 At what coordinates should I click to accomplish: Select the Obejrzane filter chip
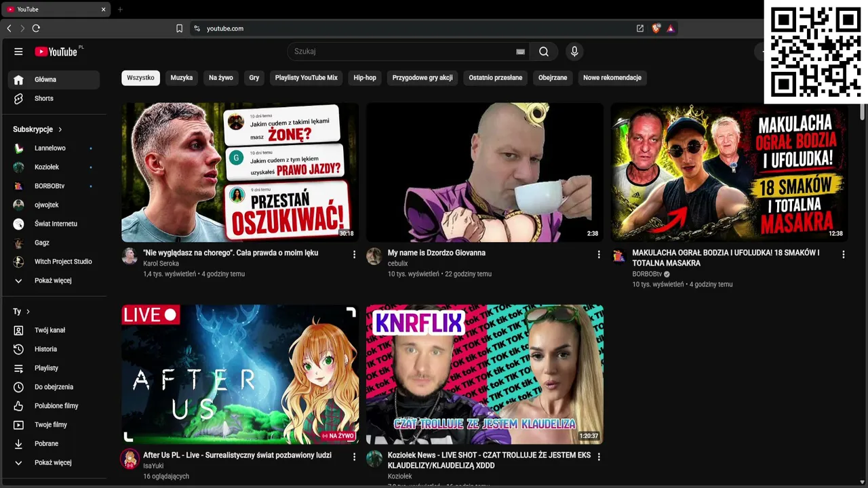(x=553, y=78)
